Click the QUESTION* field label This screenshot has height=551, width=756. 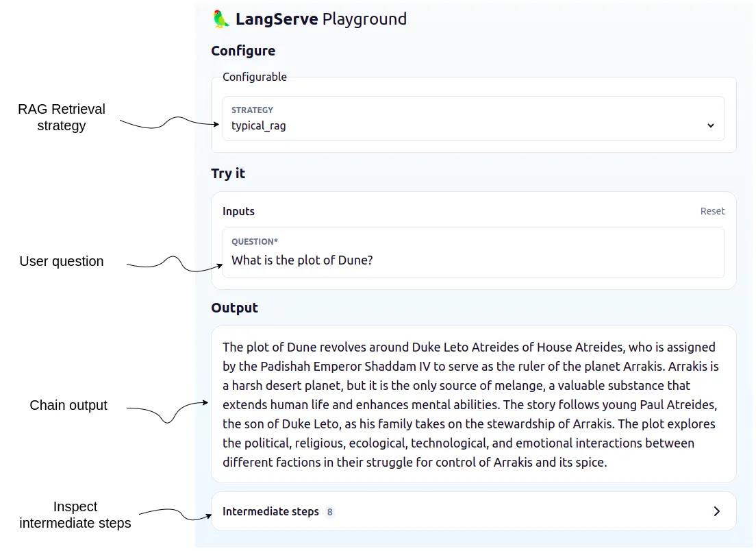(255, 241)
